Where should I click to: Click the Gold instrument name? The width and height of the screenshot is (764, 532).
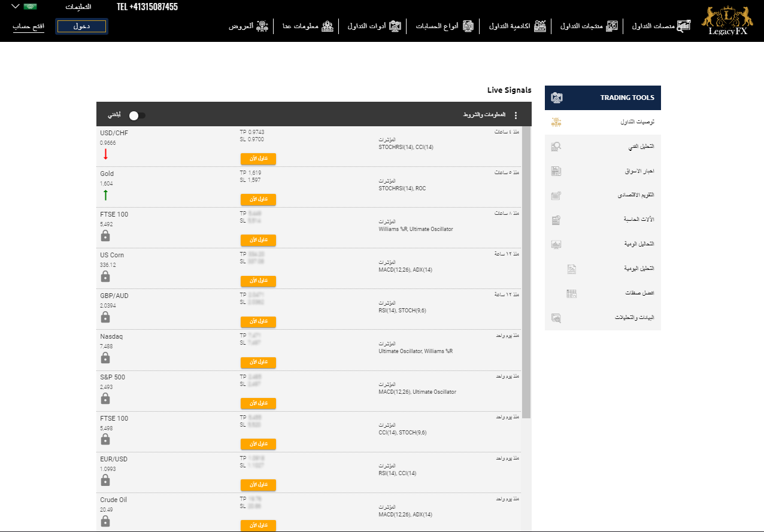point(107,174)
